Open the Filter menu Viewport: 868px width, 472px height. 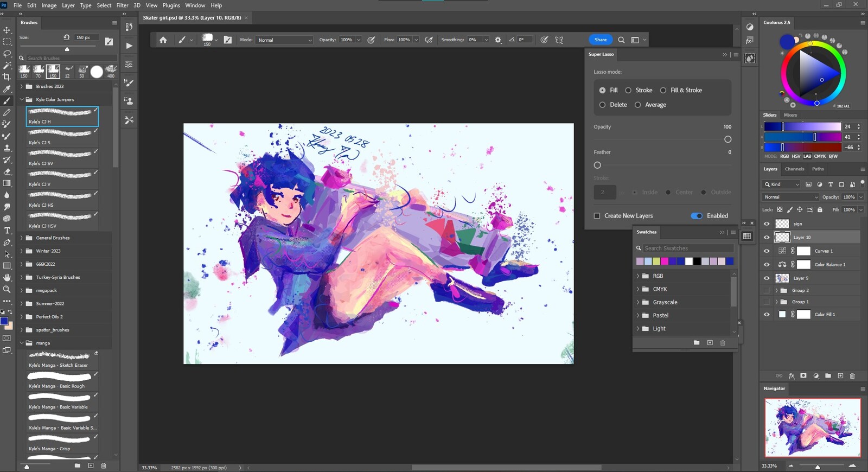pos(122,5)
